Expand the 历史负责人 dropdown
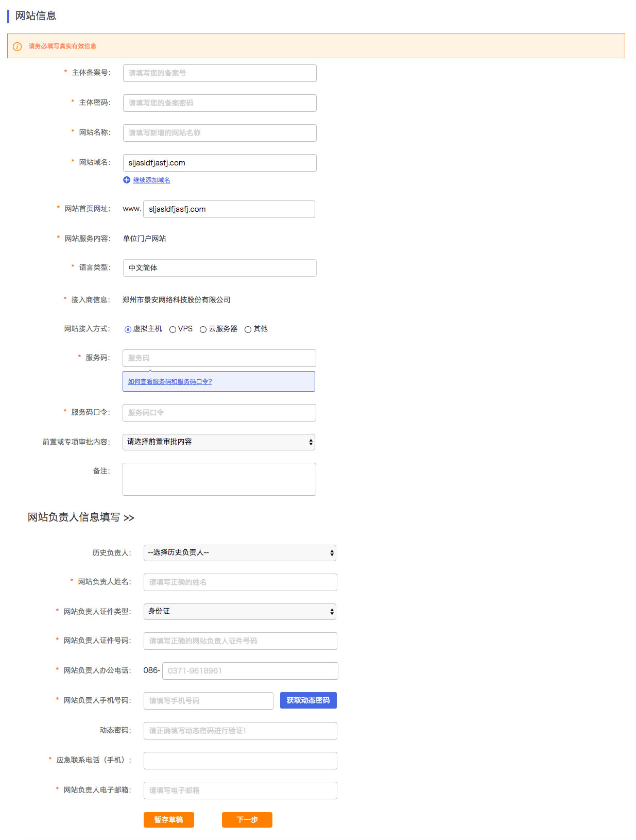 coord(239,553)
